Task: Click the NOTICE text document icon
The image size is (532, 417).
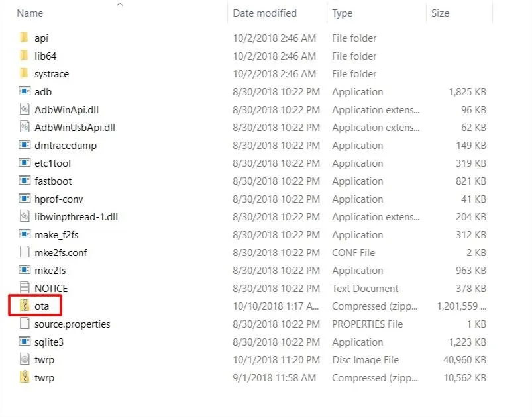Action: click(x=25, y=287)
